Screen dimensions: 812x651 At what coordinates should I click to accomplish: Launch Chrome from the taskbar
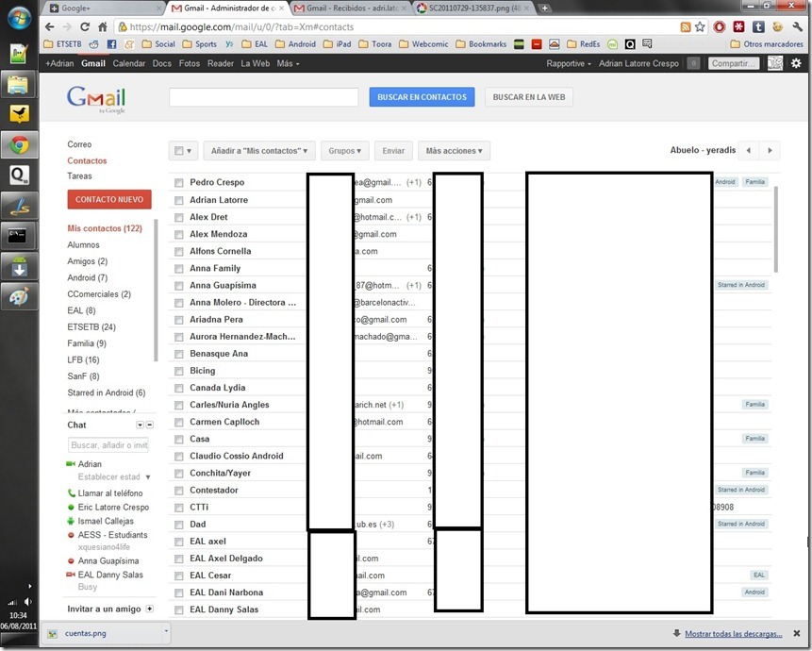pyautogui.click(x=19, y=145)
